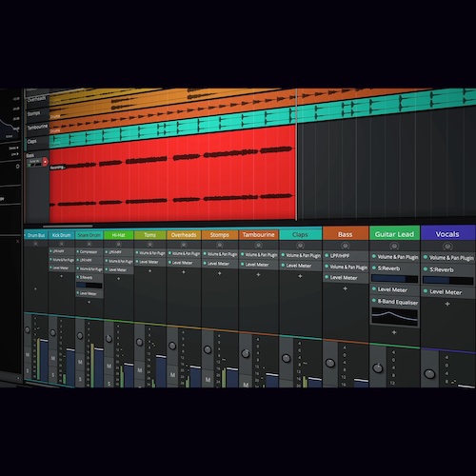This screenshot has height=476, width=476.
Task: Mute the Hi-Hat channel
Action: point(109,366)
